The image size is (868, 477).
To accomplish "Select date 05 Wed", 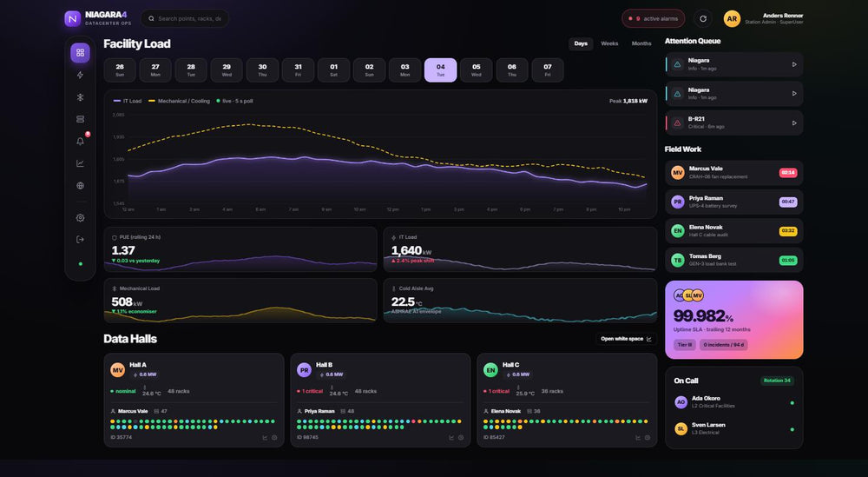I will tap(476, 70).
